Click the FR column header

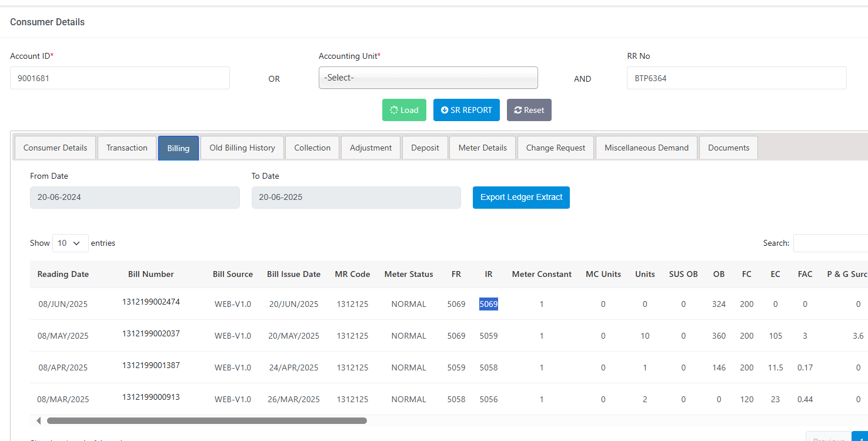click(456, 274)
